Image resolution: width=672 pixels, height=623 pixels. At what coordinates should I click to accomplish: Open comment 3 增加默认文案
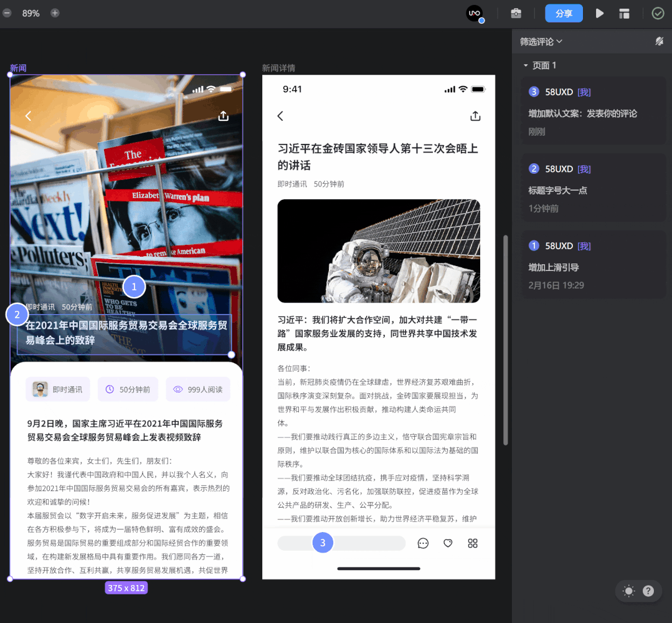(593, 111)
